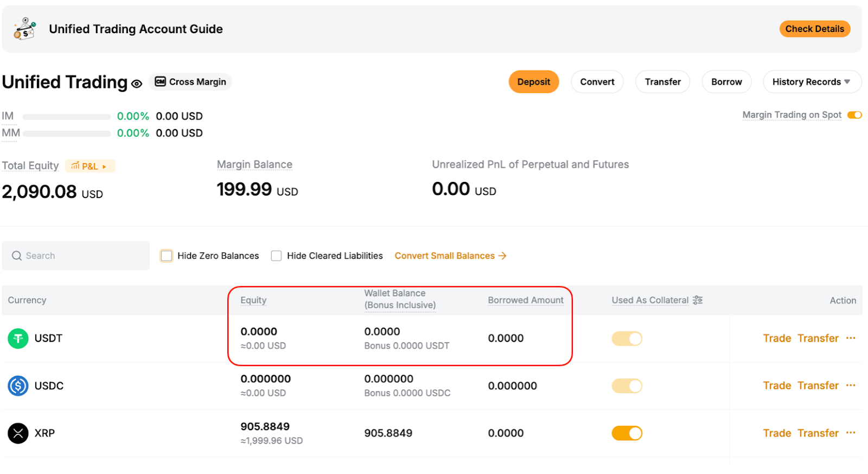Image resolution: width=868 pixels, height=474 pixels.
Task: Tick the Hide Zero Balances checkbox
Action: coord(167,256)
